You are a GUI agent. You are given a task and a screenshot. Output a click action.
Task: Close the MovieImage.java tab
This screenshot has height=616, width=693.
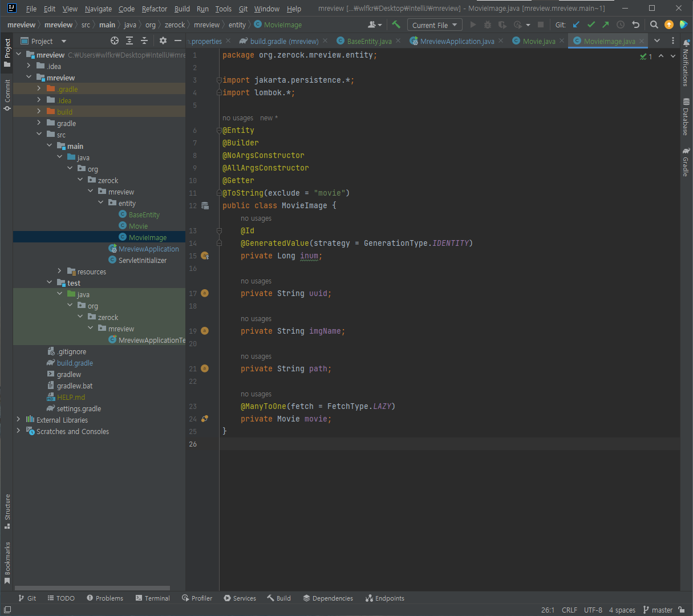point(642,41)
